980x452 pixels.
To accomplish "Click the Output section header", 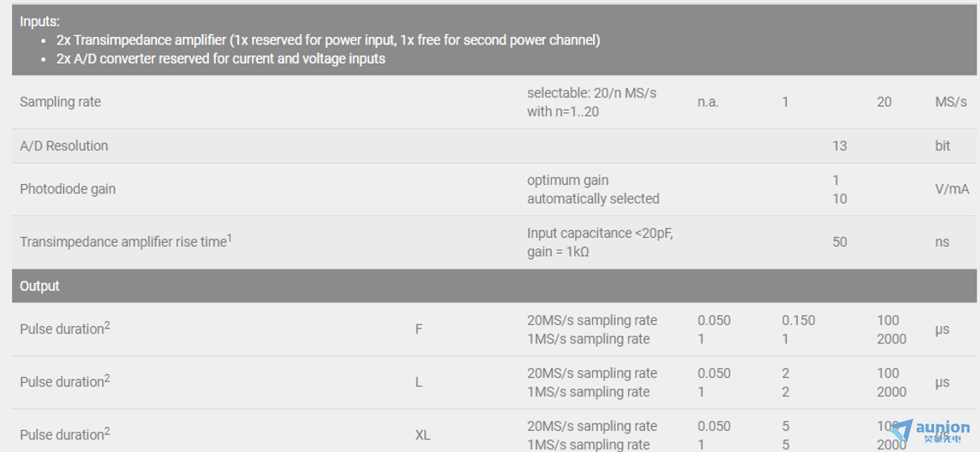I will [x=39, y=286].
